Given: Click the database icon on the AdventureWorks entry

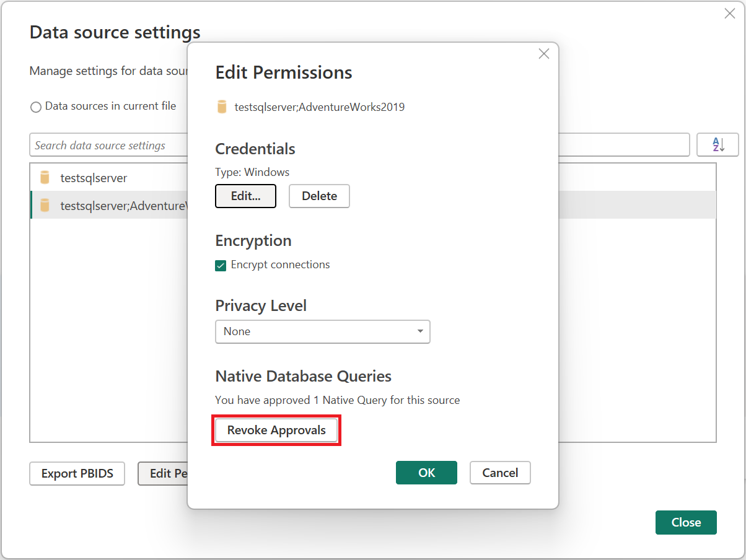Looking at the screenshot, I should (44, 205).
